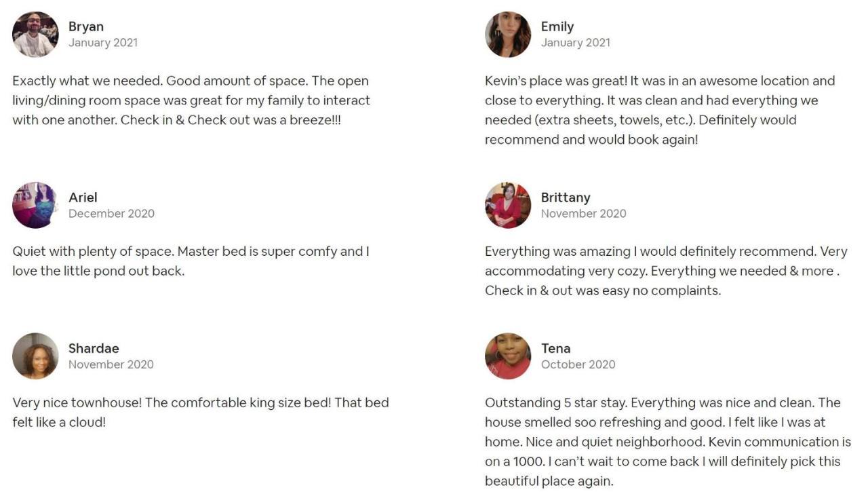Click reviewer name Brittany

tap(566, 197)
